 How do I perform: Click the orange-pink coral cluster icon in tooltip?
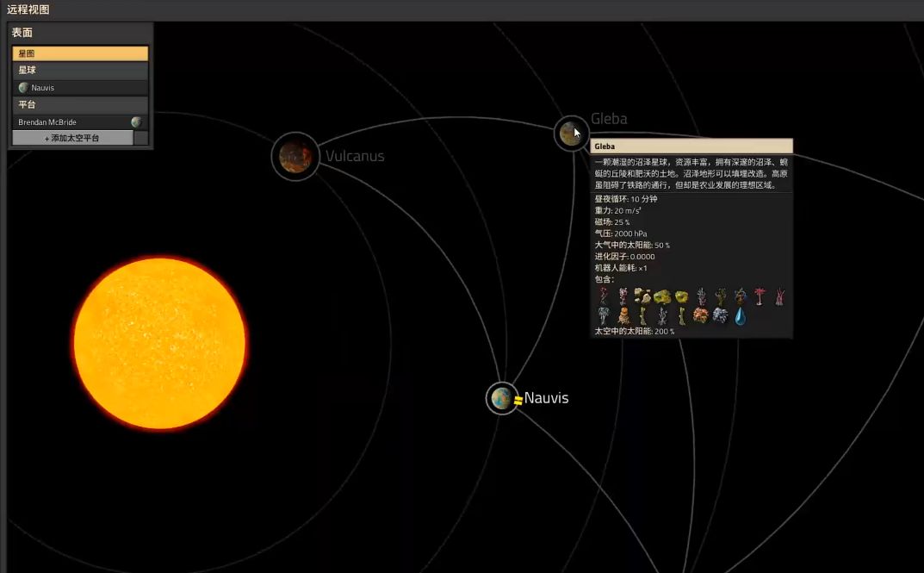701,316
